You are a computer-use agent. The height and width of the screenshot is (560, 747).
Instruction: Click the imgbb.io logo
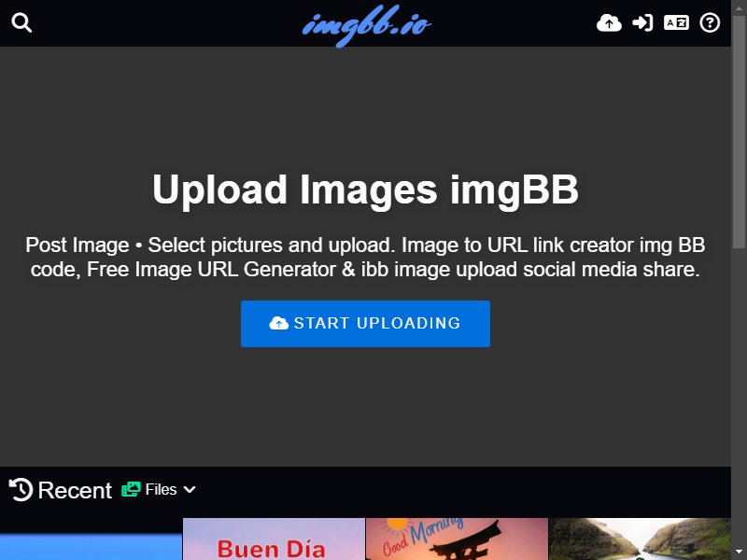(x=366, y=25)
